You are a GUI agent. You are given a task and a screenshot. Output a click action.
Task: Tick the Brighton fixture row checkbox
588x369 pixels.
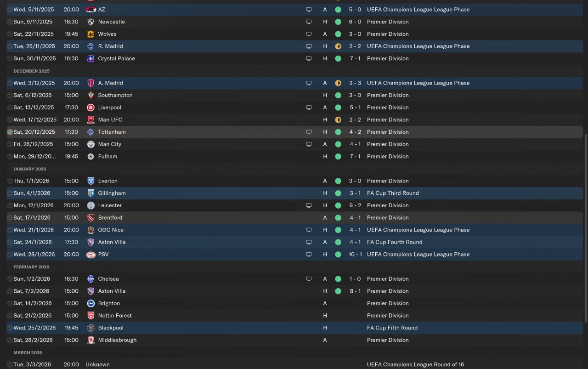pyautogui.click(x=10, y=304)
